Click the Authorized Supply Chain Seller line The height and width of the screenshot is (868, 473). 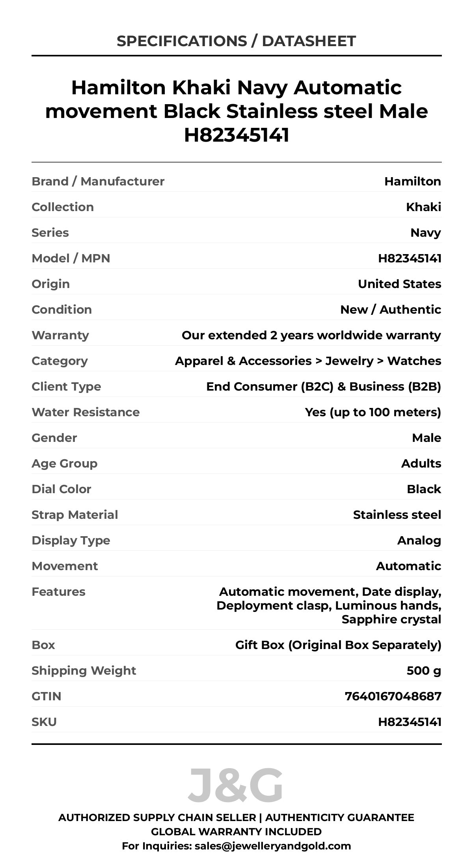coord(236,817)
